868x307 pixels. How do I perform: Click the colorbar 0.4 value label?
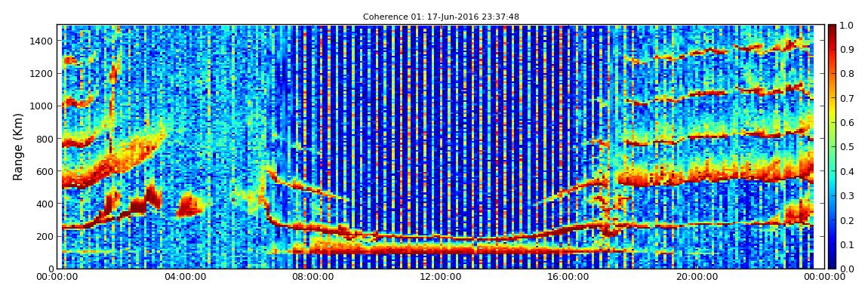[x=848, y=171]
